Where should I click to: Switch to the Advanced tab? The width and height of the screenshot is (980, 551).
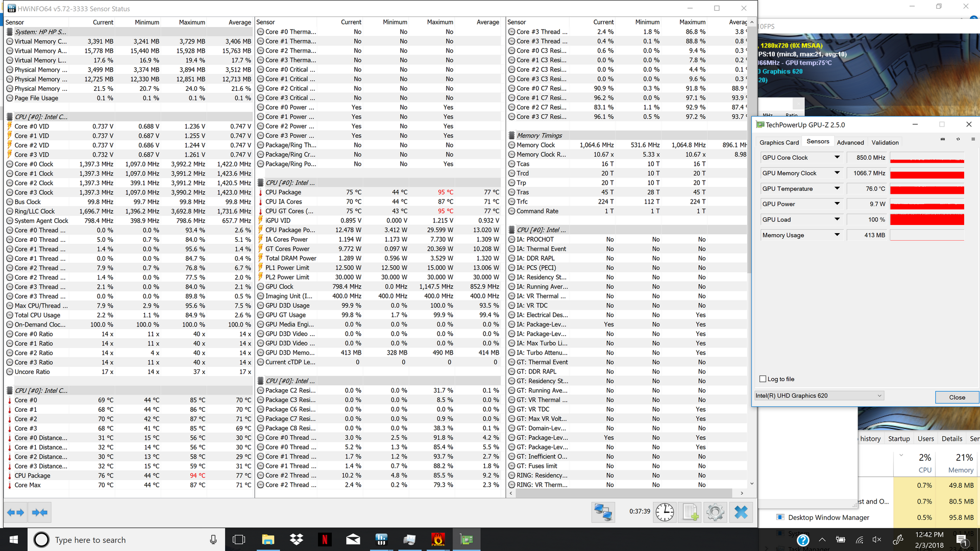[850, 142]
